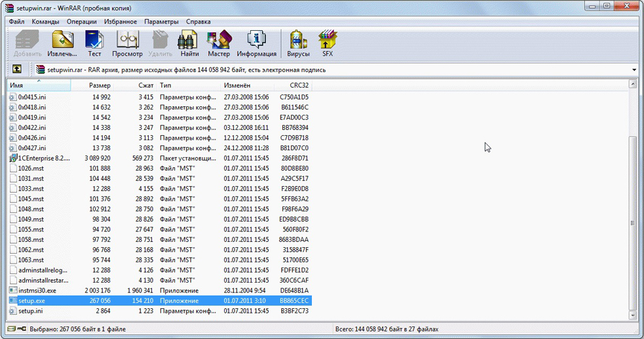Image resolution: width=644 pixels, height=339 pixels.
Task: Click the icon of 1063.mst
Action: pos(13,260)
